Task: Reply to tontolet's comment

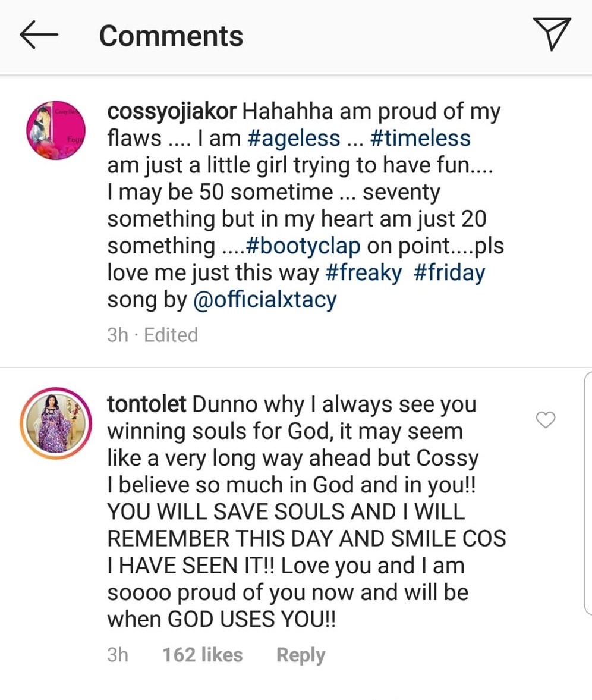Action: point(301,655)
